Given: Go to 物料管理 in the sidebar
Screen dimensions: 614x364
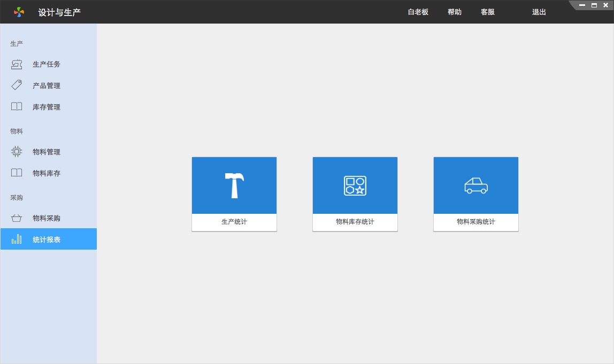Looking at the screenshot, I should (x=47, y=152).
